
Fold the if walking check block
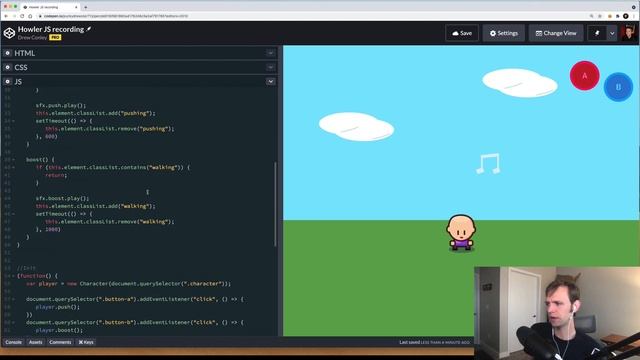click(x=13, y=167)
